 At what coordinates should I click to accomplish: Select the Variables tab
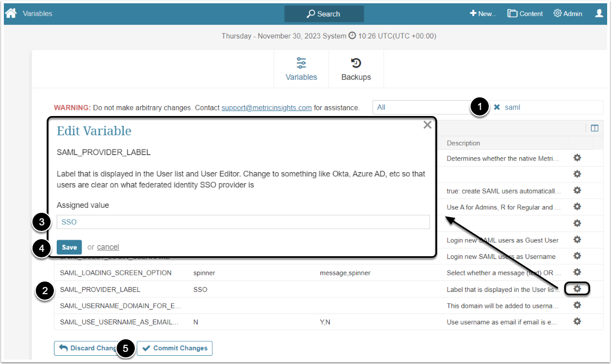pos(301,69)
